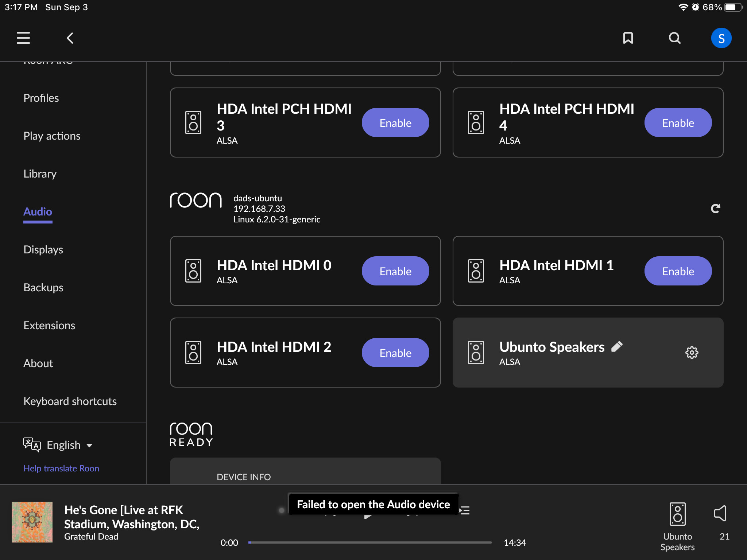Enable HDA Intel HDMI 0 device

pos(395,271)
